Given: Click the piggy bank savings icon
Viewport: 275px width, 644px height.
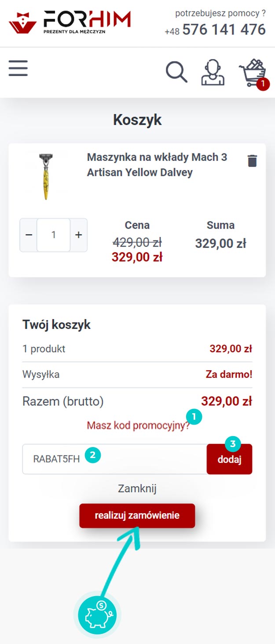Looking at the screenshot, I should (x=97, y=615).
